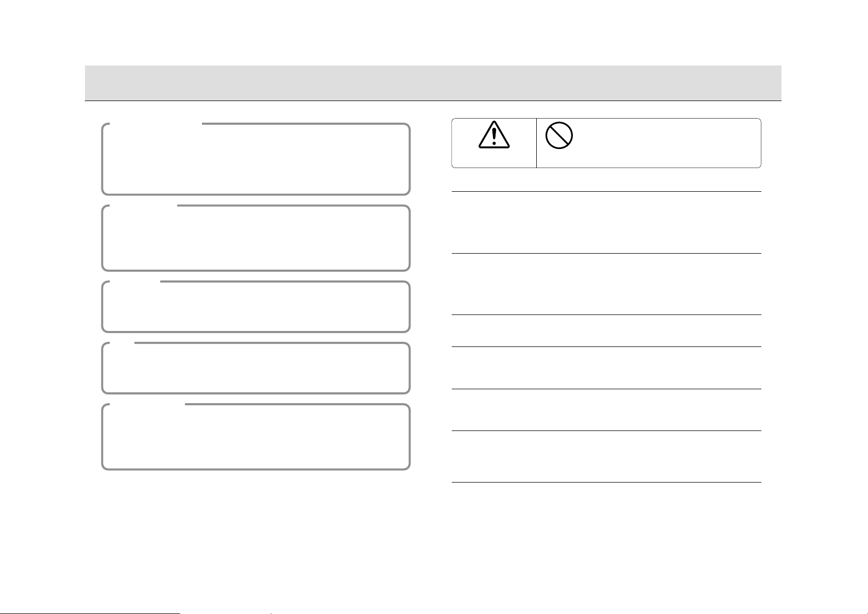
Task: Click the gray header banner
Action: coord(433,82)
